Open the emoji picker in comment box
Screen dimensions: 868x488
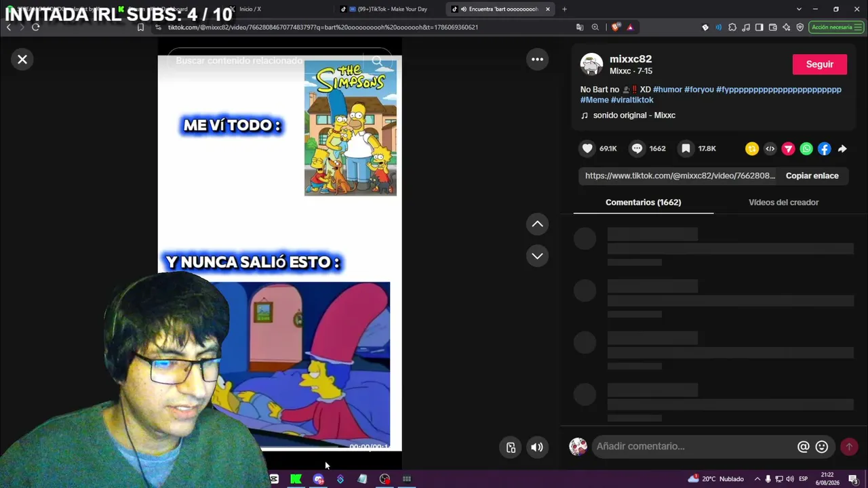point(822,447)
